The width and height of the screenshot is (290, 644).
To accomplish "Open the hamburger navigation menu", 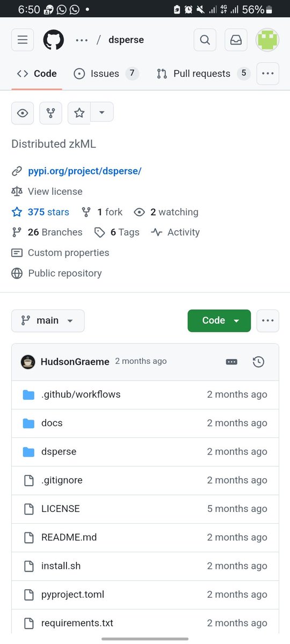I will click(23, 40).
